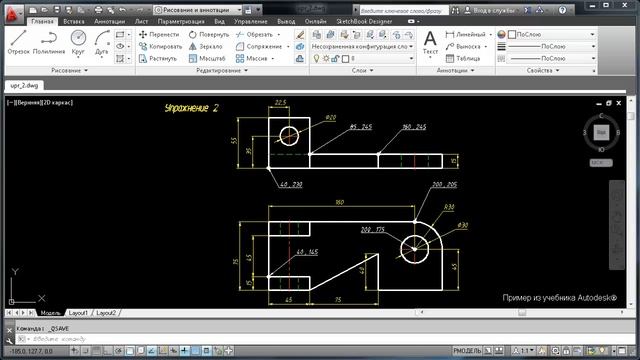The height and width of the screenshot is (360, 640).
Task: Click the Линейный dimension tool
Action: [466, 35]
